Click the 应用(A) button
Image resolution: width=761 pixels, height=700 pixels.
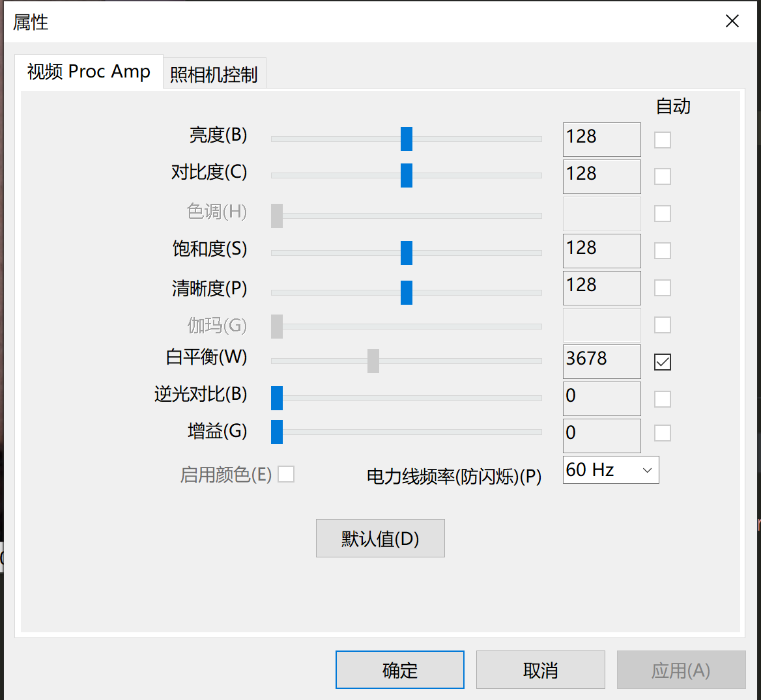681,669
